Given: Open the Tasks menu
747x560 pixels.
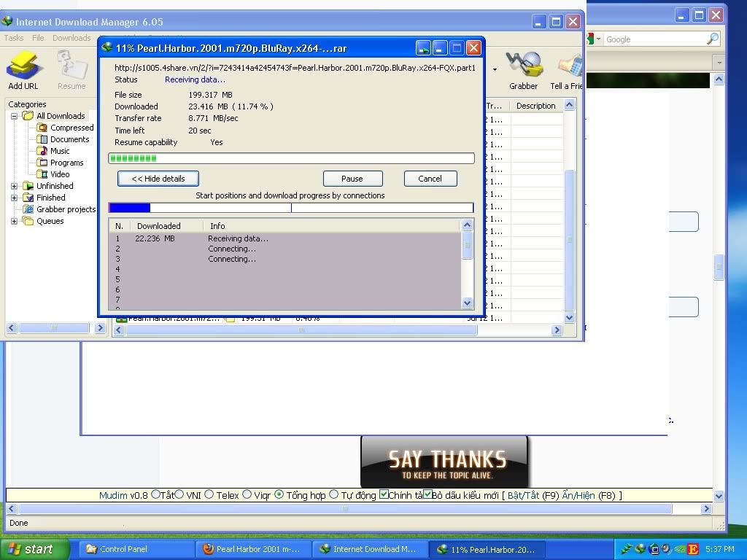Looking at the screenshot, I should (14, 38).
